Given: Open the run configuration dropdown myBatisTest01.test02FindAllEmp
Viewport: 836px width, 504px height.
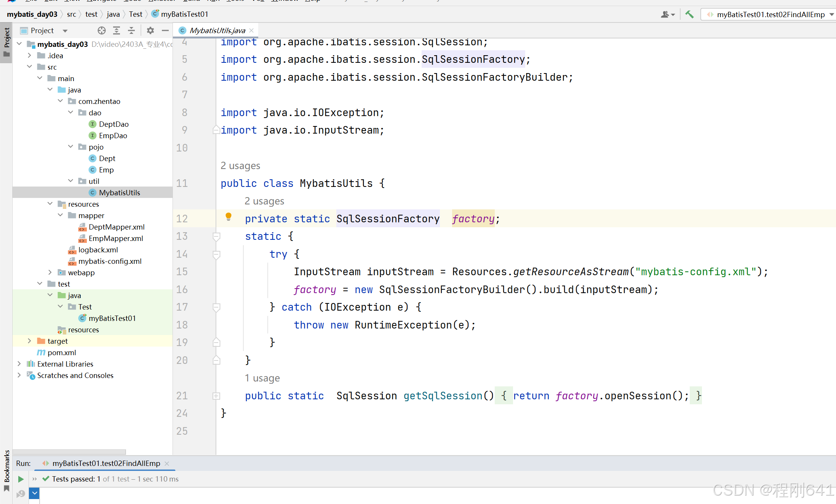Looking at the screenshot, I should click(769, 14).
